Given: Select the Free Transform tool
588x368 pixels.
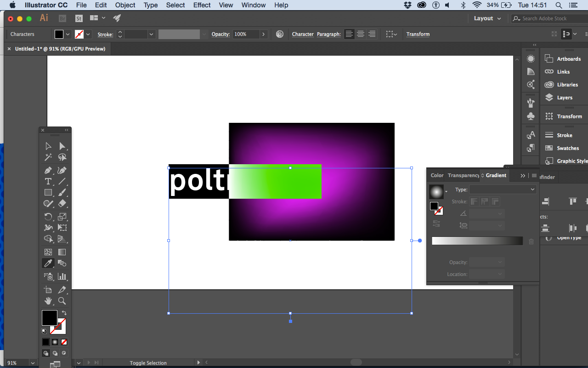Looking at the screenshot, I should (x=62, y=228).
